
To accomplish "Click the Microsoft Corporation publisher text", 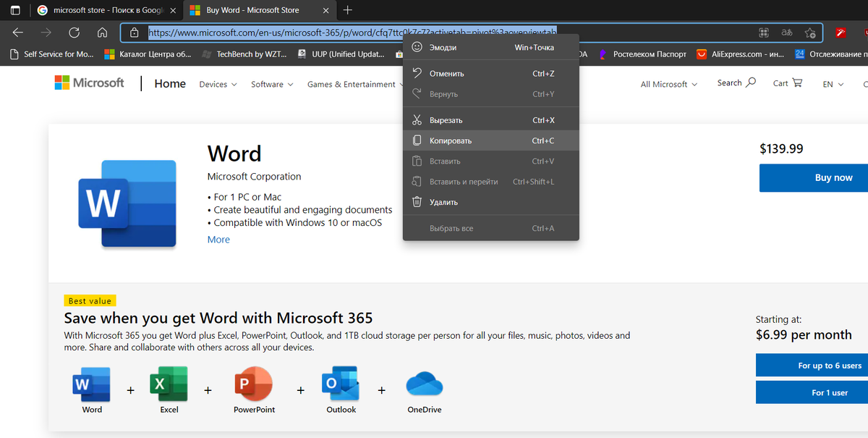I will point(254,177).
